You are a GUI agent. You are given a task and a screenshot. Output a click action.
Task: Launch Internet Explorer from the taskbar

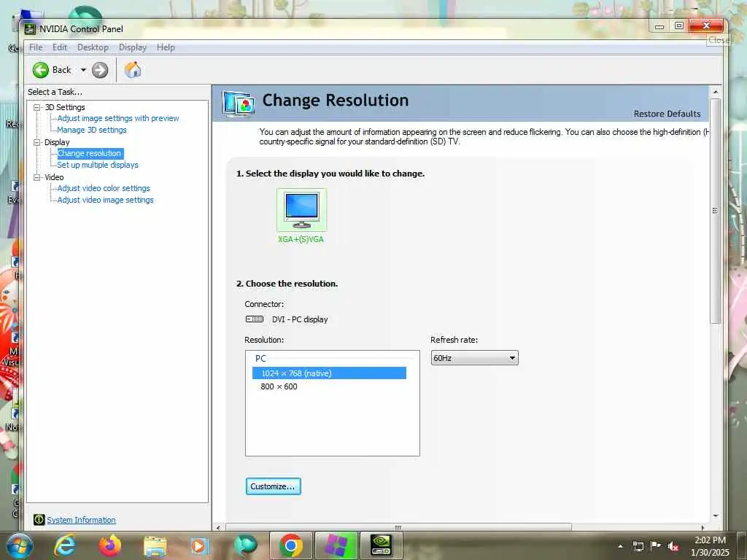(64, 545)
